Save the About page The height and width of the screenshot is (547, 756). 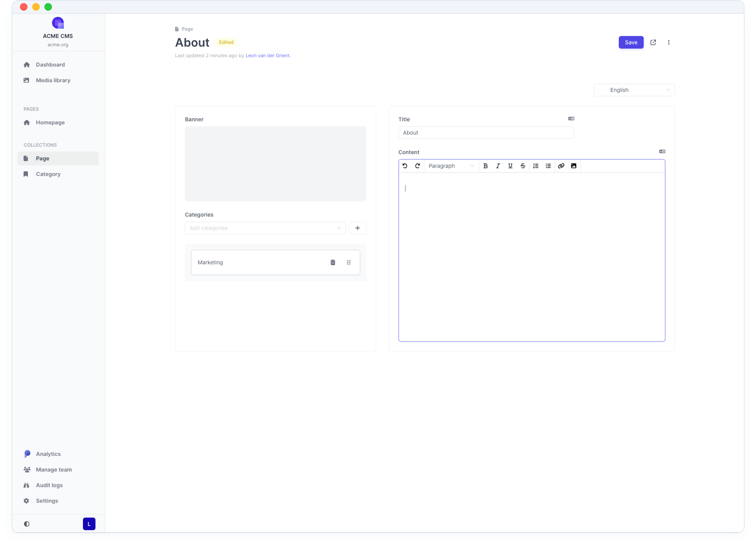click(x=631, y=42)
